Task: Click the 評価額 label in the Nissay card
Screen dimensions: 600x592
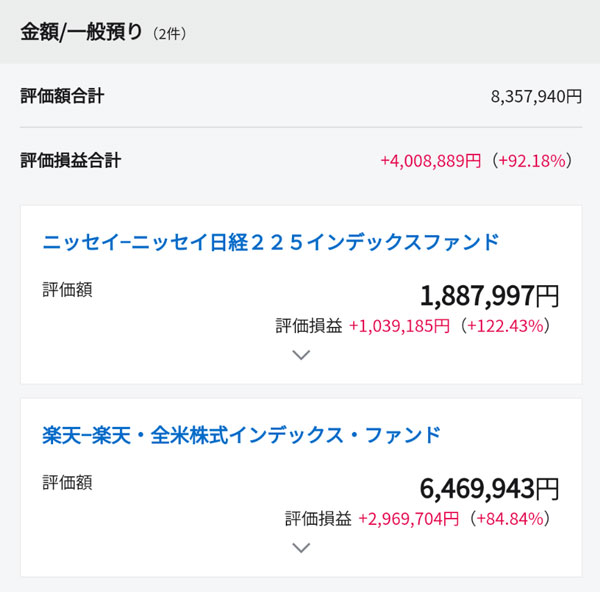Action: [x=67, y=289]
